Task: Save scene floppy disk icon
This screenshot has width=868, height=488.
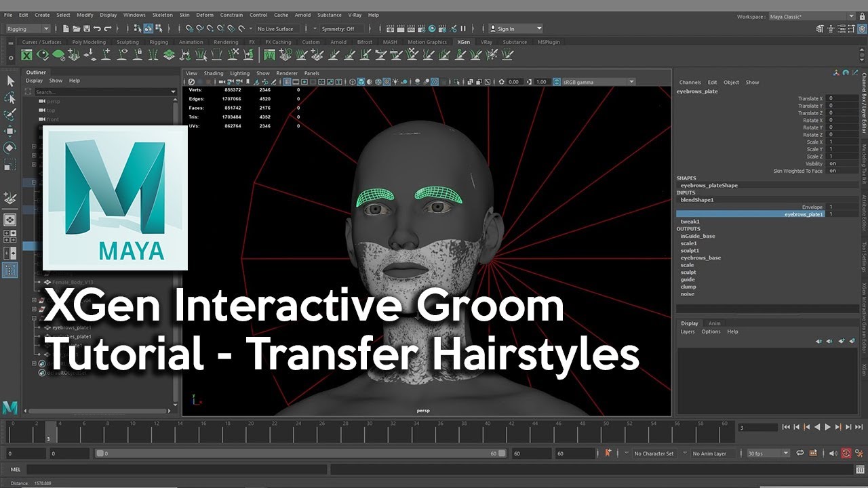Action: (87, 28)
